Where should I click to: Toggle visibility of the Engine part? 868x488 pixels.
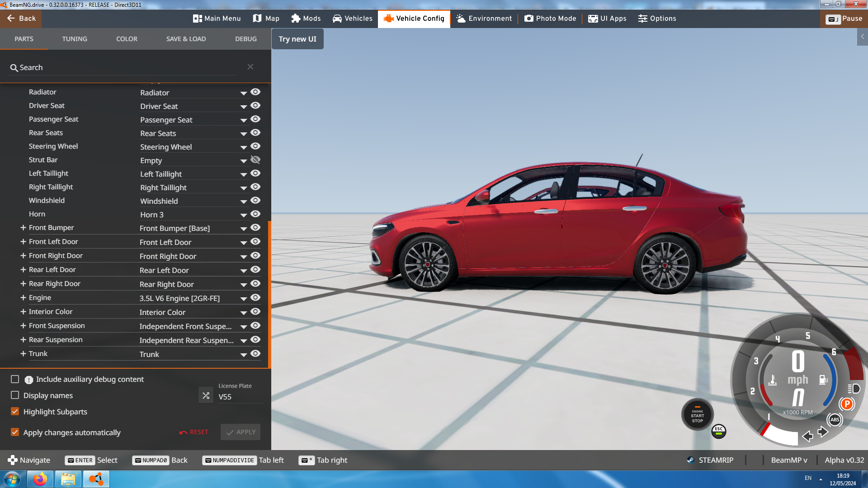[255, 297]
